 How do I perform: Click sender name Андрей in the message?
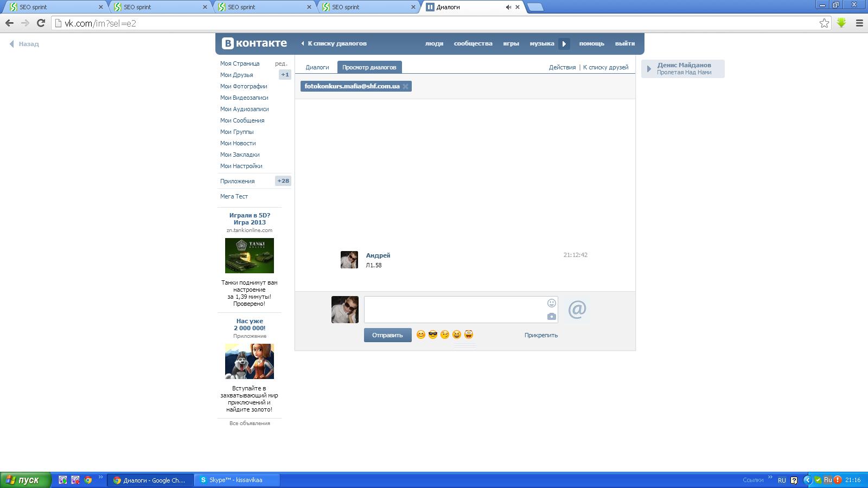pyautogui.click(x=378, y=255)
